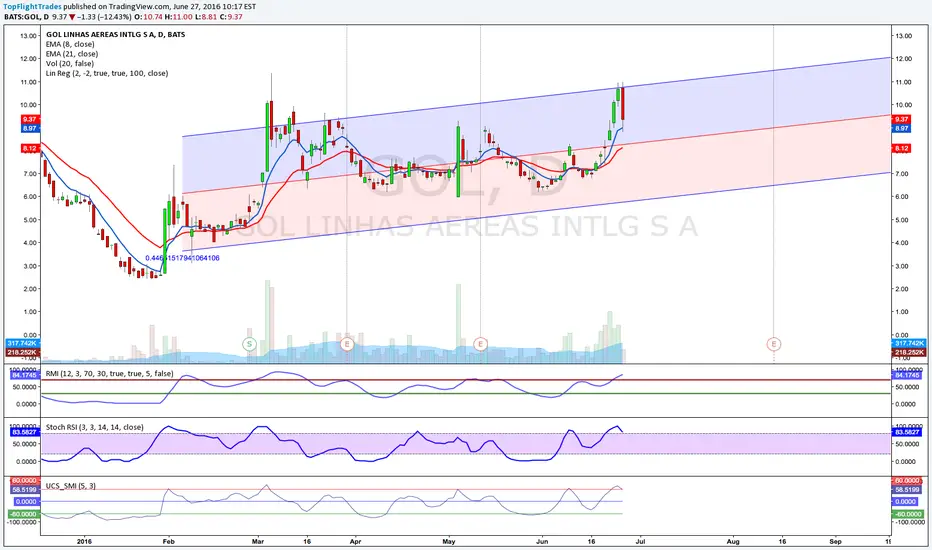Click the blue regression value 0.446 label
Screen dimensions: 932x550
point(182,258)
